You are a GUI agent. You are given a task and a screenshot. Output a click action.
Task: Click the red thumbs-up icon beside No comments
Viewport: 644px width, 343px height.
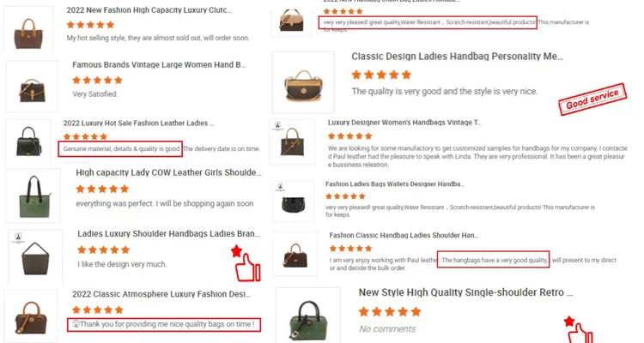(580, 329)
